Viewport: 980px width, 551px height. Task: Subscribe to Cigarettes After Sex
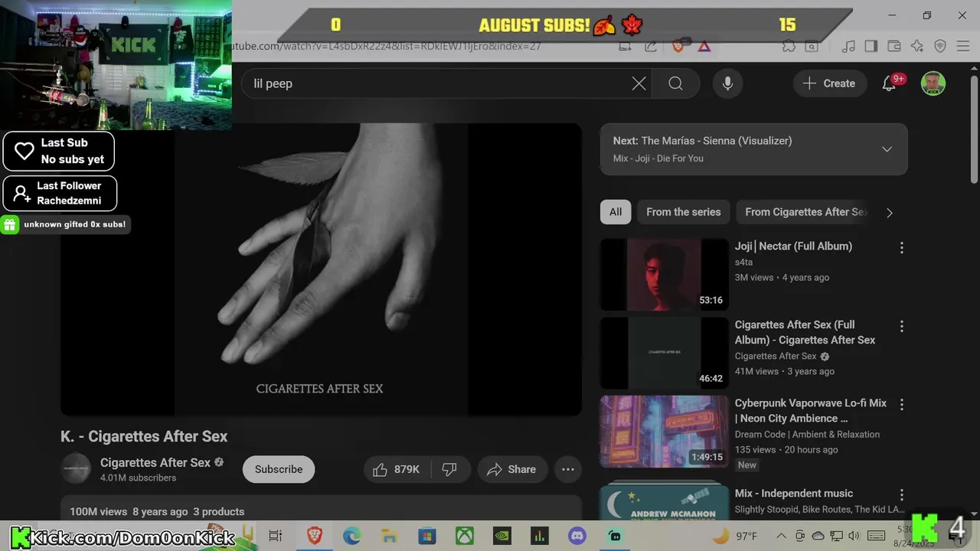(x=279, y=469)
